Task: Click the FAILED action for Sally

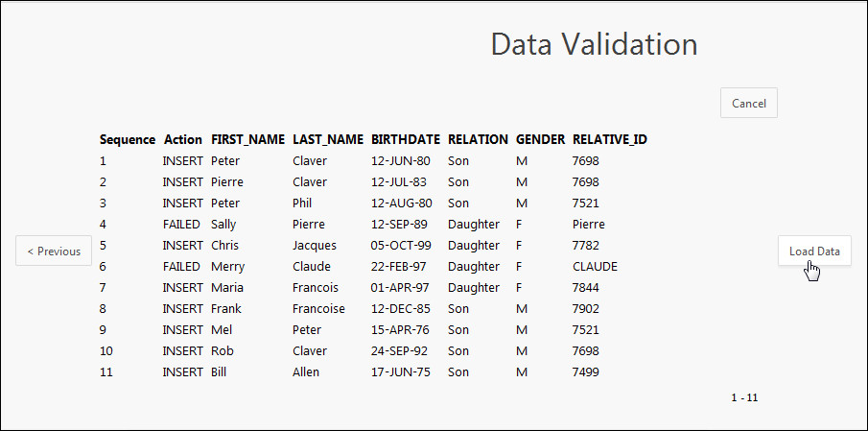Action: coord(181,224)
